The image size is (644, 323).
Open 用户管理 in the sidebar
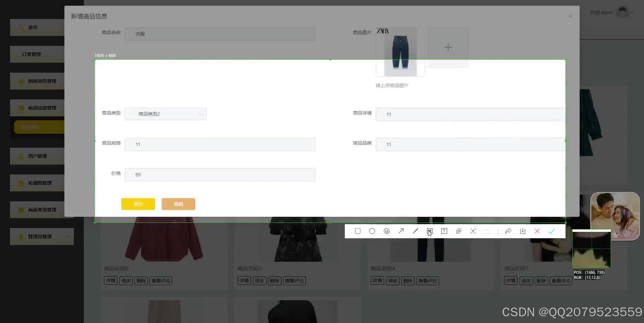pos(37,156)
